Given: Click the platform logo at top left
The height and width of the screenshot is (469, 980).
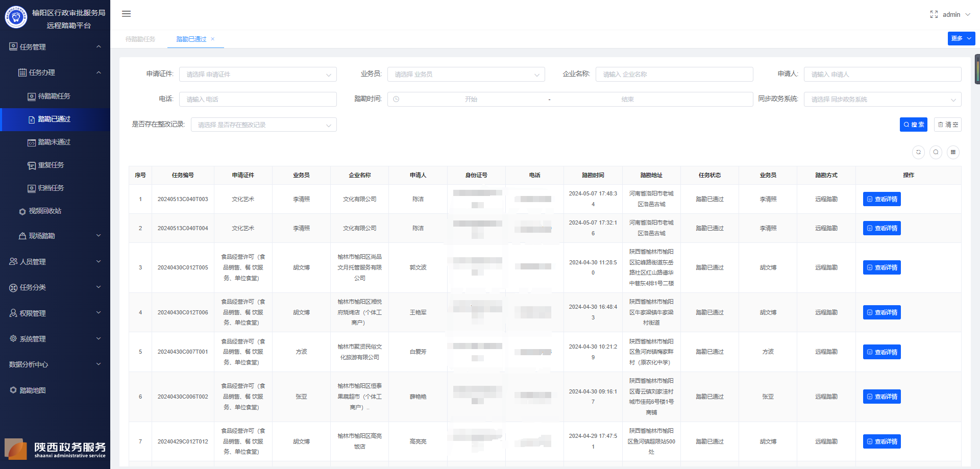Looking at the screenshot, I should (16, 17).
